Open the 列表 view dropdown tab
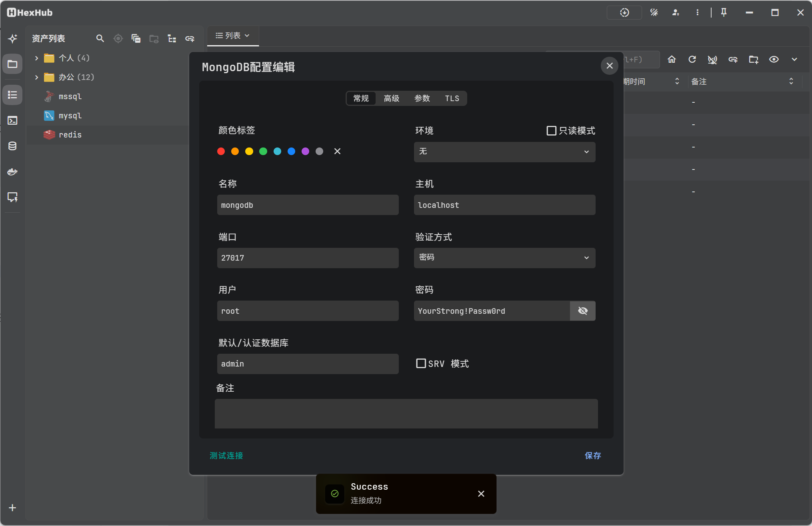The image size is (812, 526). pos(233,36)
